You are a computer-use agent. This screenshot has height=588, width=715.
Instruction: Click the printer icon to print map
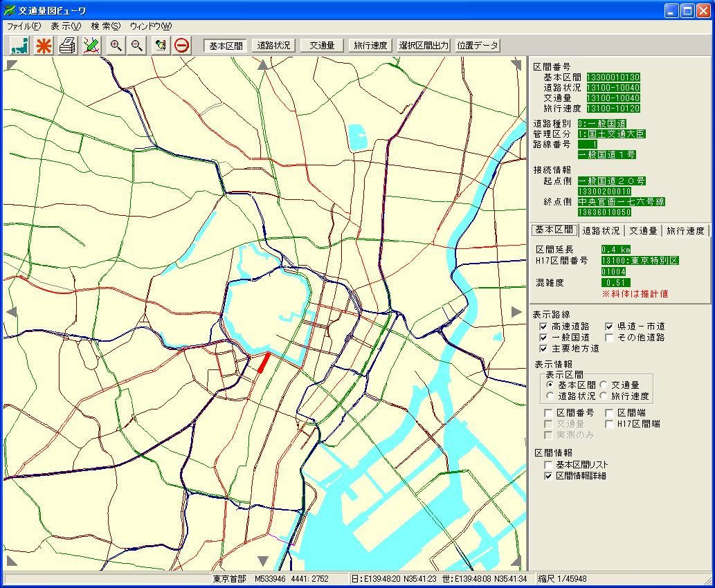pos(68,46)
